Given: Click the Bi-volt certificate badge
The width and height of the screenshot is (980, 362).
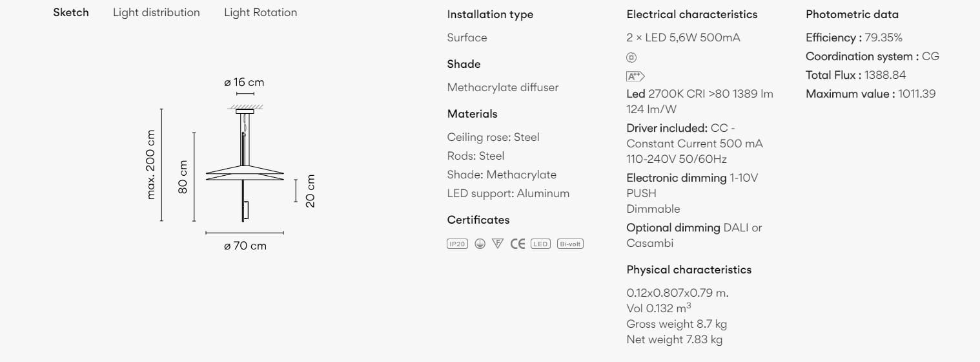Looking at the screenshot, I should click(570, 244).
